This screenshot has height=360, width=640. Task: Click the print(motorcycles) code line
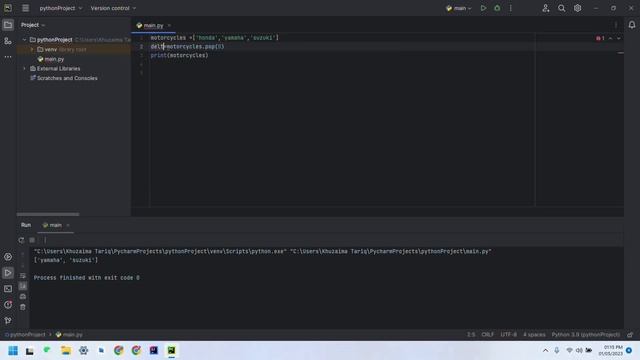179,56
